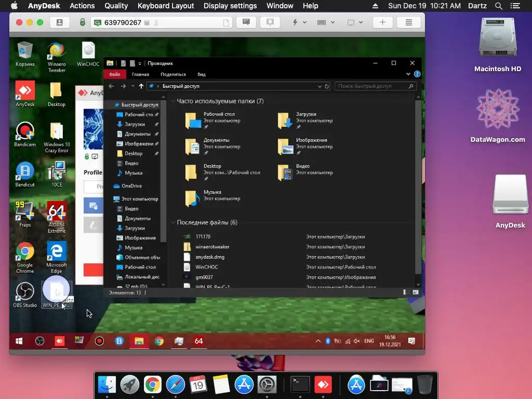Screen dimensions: 532x399
Task: Select recent file winaerotweaker
Action: coord(212,247)
